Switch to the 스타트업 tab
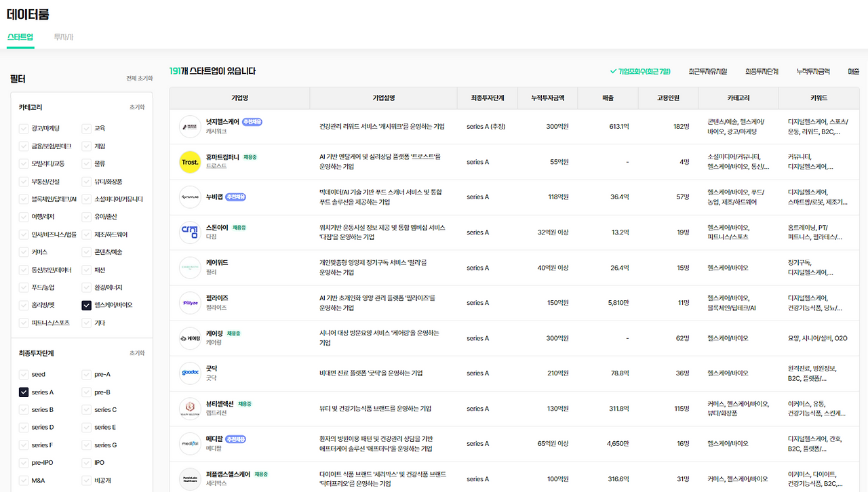 tap(20, 37)
